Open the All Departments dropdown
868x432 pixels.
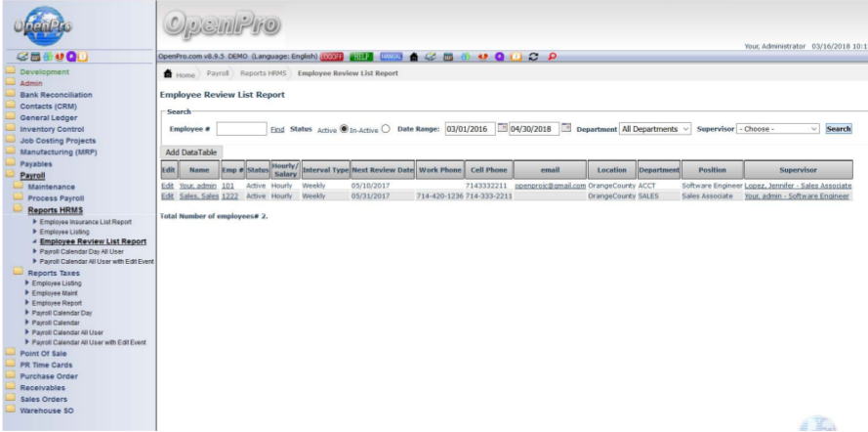tap(655, 128)
